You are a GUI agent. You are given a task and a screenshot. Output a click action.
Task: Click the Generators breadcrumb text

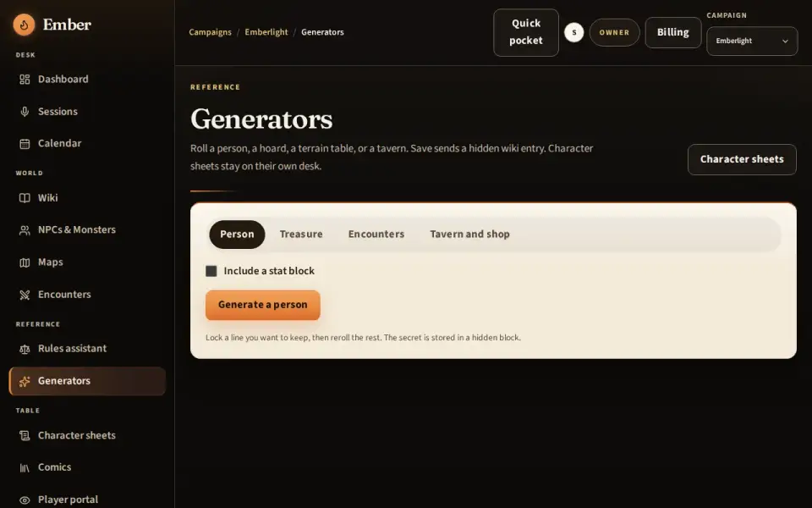point(322,32)
